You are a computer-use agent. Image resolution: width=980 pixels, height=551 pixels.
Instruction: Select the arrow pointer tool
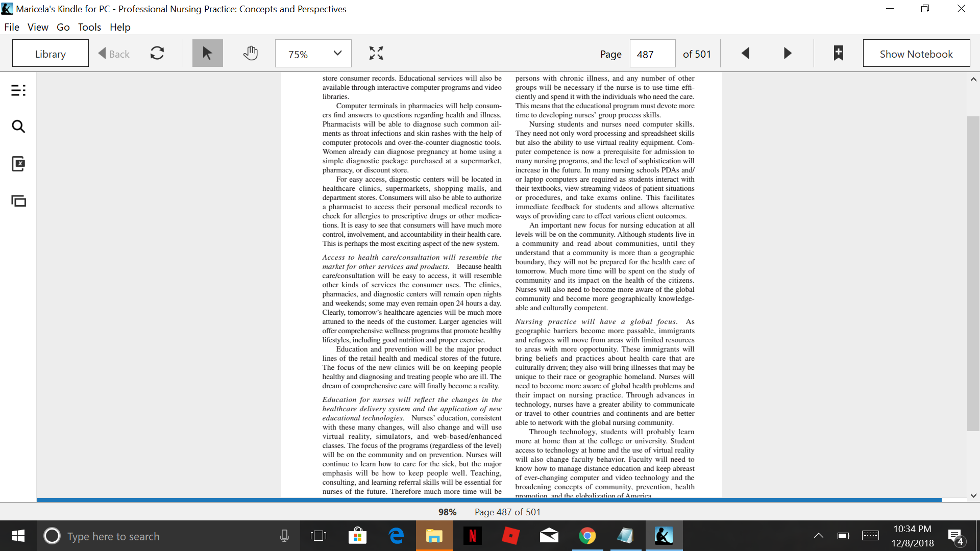click(207, 53)
